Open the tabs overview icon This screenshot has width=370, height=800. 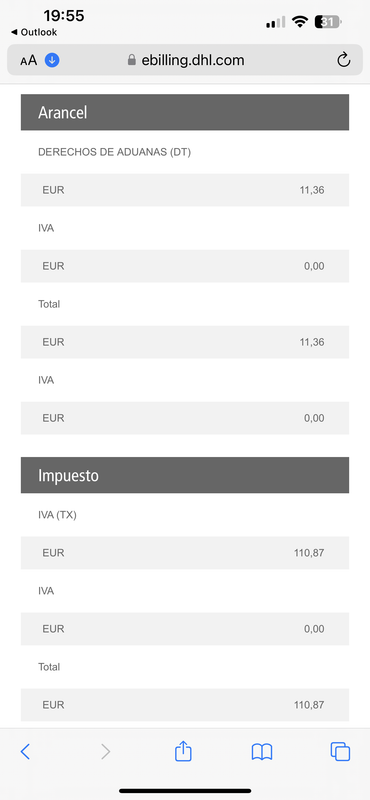340,752
